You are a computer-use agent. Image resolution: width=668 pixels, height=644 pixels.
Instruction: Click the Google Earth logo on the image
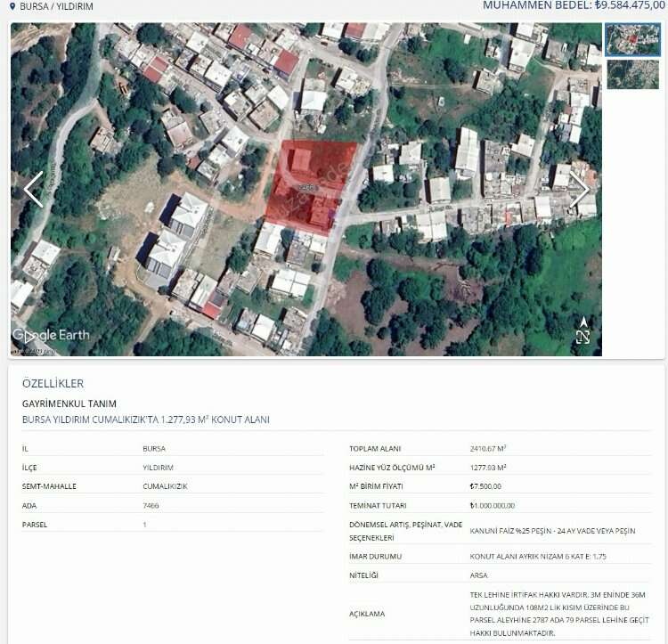pos(51,335)
